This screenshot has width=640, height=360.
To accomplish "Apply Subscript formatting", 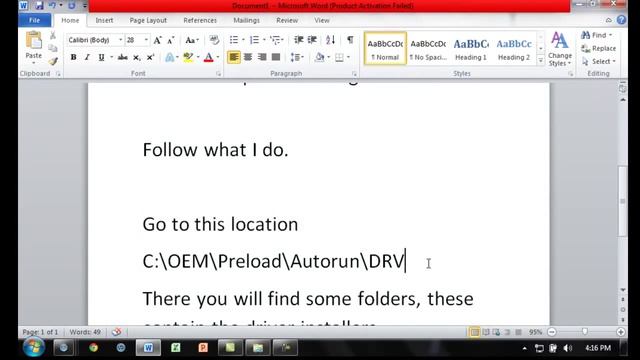I will (x=137, y=58).
